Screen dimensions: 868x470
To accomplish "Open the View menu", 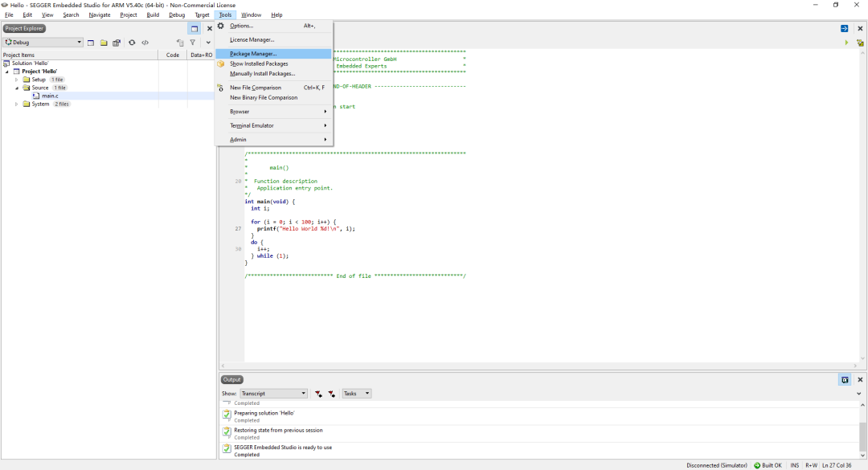I will (47, 15).
